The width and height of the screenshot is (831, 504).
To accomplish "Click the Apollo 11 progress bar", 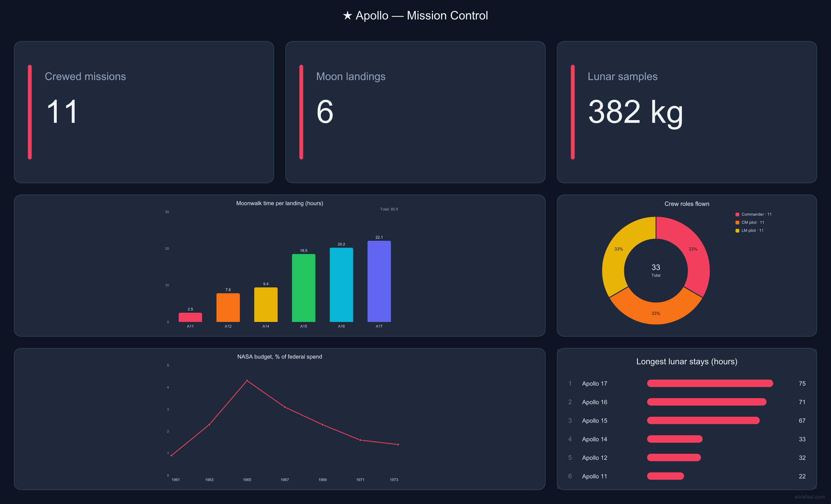I will tap(665, 476).
